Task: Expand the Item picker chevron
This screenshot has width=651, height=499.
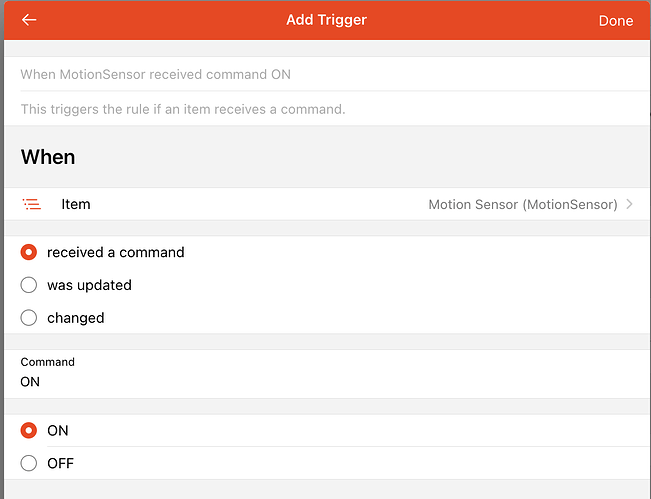Action: click(629, 204)
